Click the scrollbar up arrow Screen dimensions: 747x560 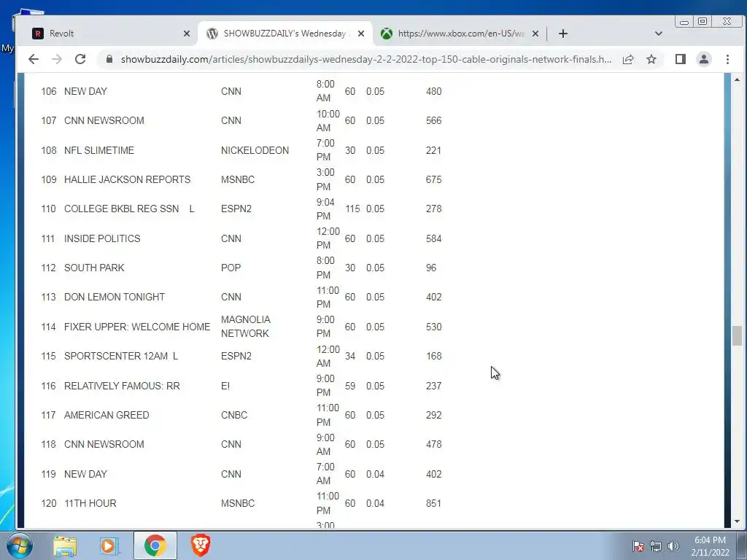pyautogui.click(x=737, y=79)
